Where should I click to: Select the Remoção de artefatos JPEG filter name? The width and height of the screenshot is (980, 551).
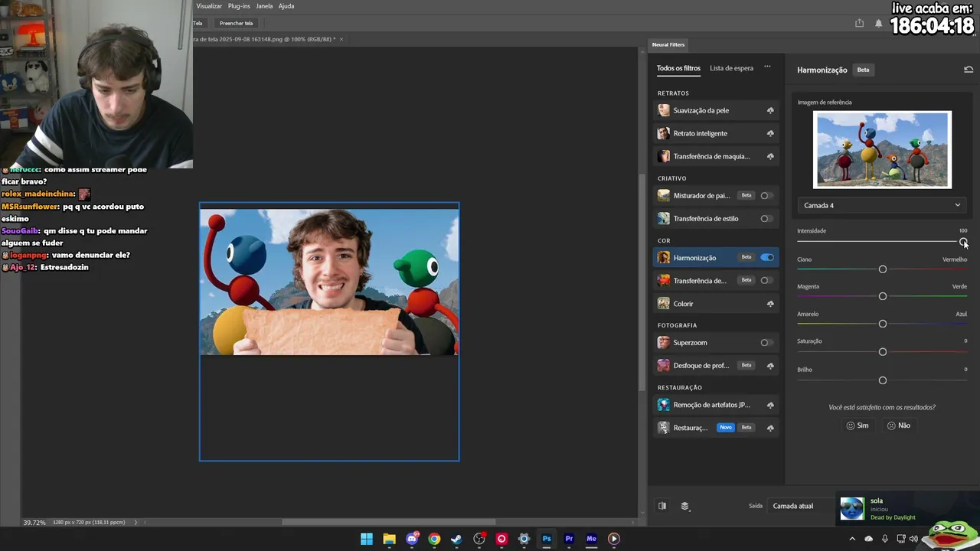[711, 405]
